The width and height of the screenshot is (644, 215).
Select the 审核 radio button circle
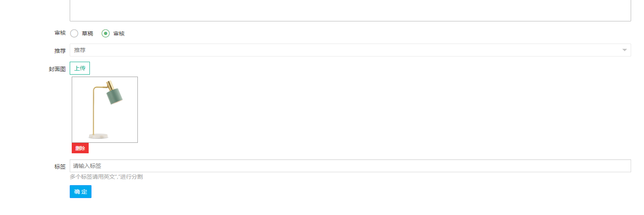[x=106, y=33]
